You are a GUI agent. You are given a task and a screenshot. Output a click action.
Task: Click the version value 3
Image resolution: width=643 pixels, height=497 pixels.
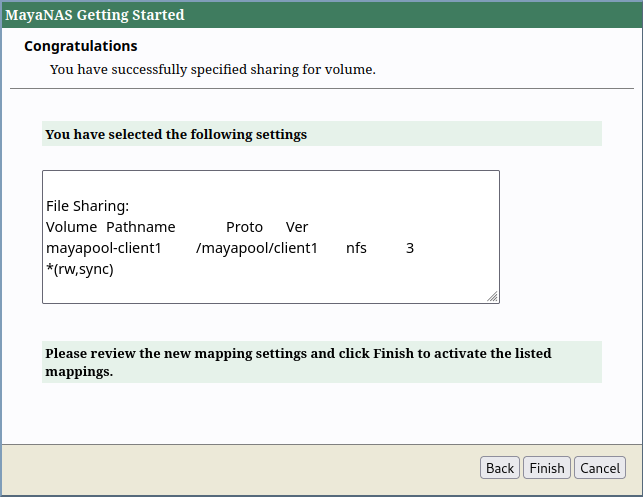(x=410, y=248)
